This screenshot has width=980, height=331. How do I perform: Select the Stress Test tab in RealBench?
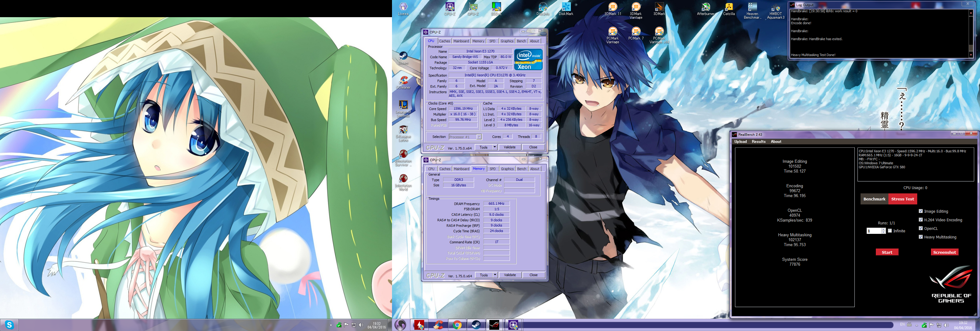point(903,199)
